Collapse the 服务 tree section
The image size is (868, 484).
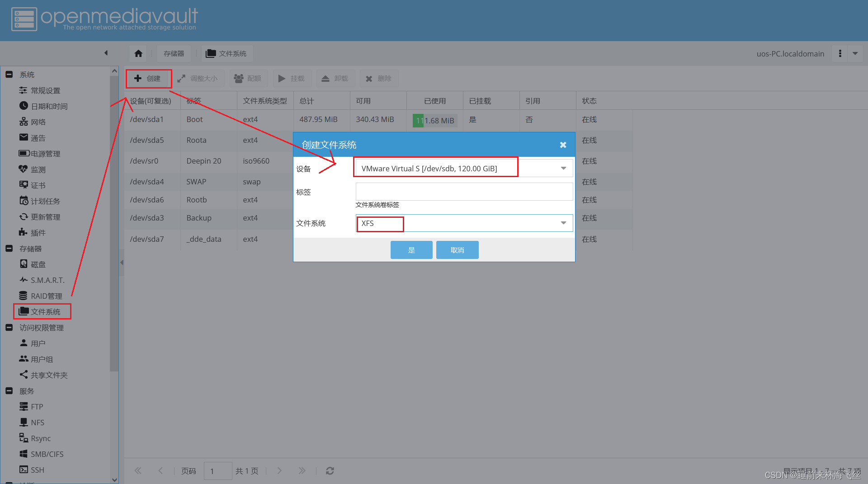[9, 391]
